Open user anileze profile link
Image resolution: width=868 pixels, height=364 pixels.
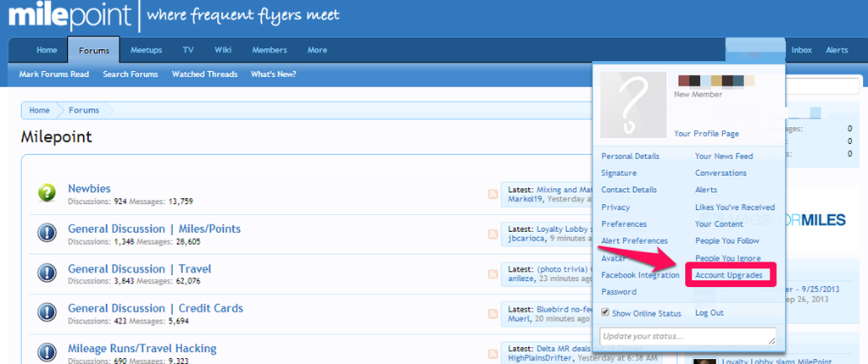(x=521, y=279)
